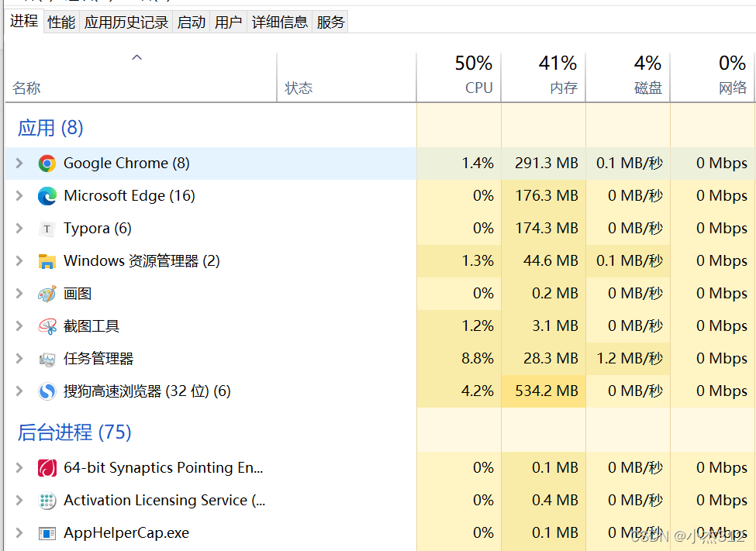
Task: Click the 搜狗高速浏览器 icon
Action: (x=47, y=391)
